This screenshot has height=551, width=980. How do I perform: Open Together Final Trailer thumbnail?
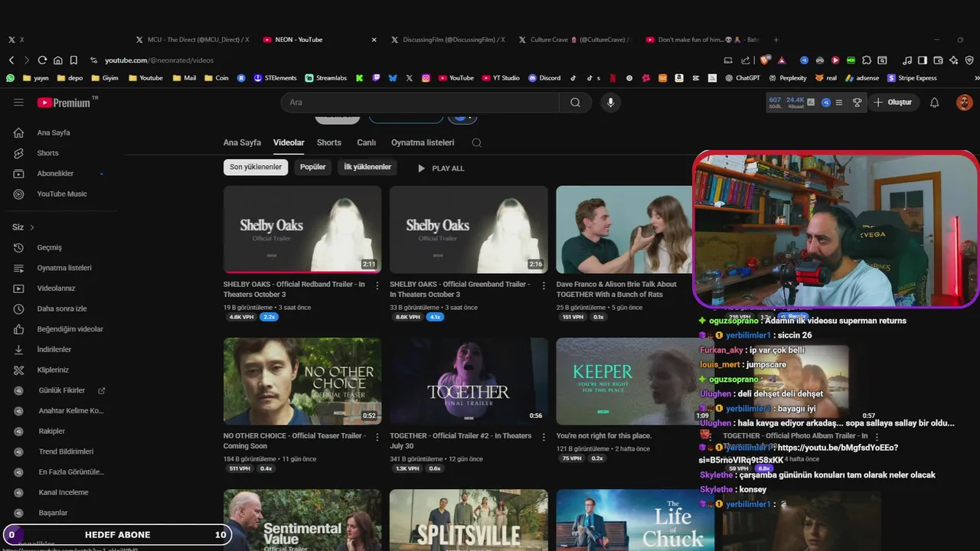point(469,381)
